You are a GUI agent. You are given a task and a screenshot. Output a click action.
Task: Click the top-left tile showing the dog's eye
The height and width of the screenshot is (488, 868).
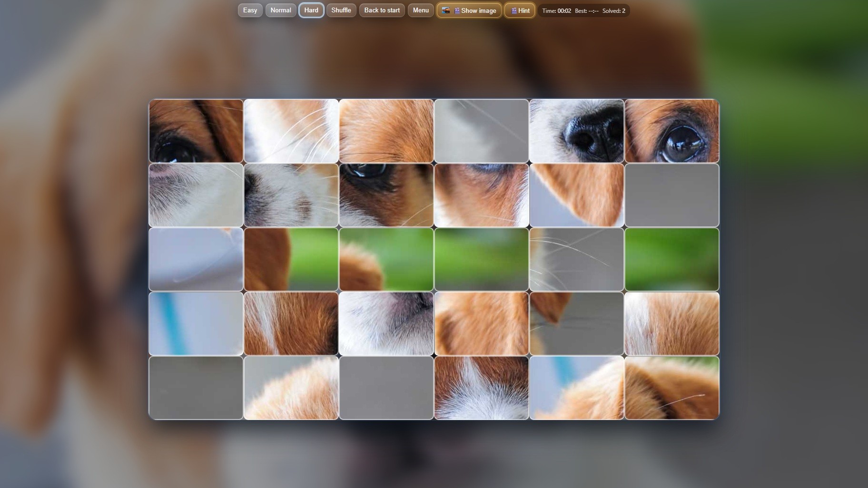coord(196,131)
